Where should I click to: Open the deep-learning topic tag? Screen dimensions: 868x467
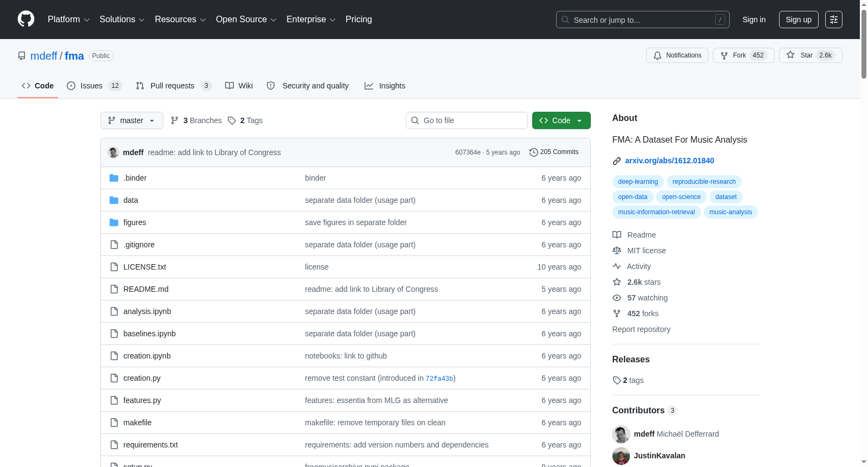[x=638, y=182]
